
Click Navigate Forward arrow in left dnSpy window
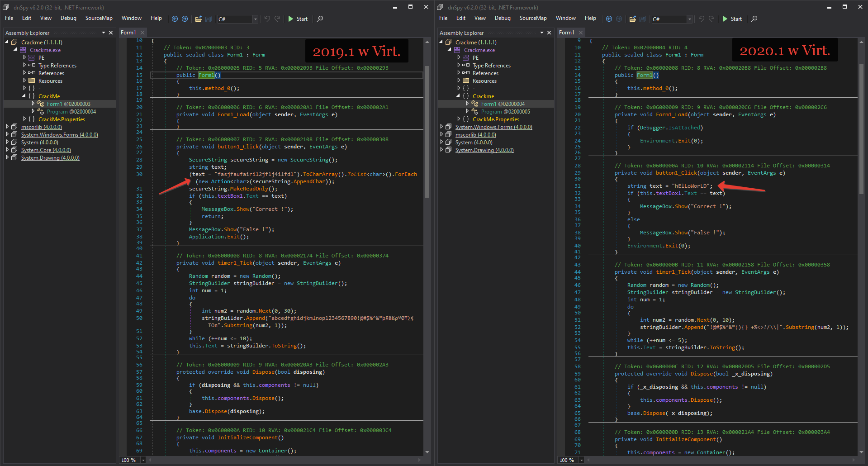pyautogui.click(x=185, y=19)
